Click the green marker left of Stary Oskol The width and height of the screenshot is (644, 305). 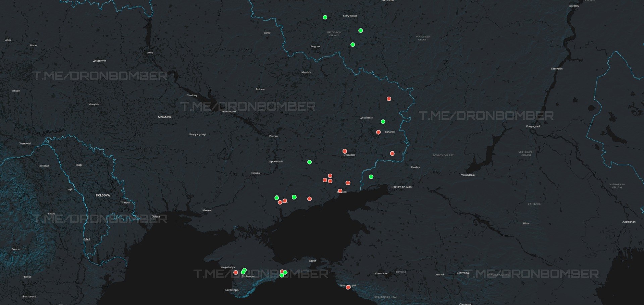coord(325,17)
